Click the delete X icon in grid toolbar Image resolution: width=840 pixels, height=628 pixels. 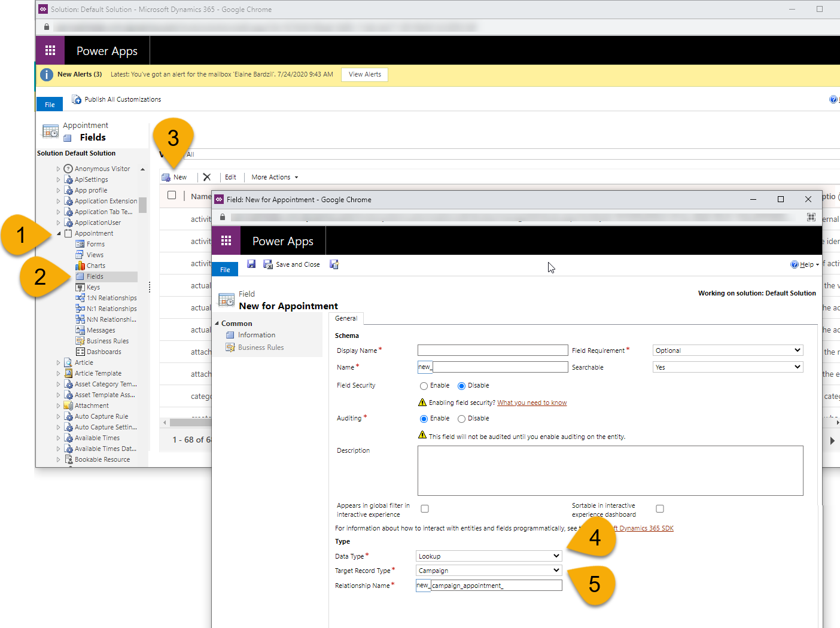(x=207, y=177)
